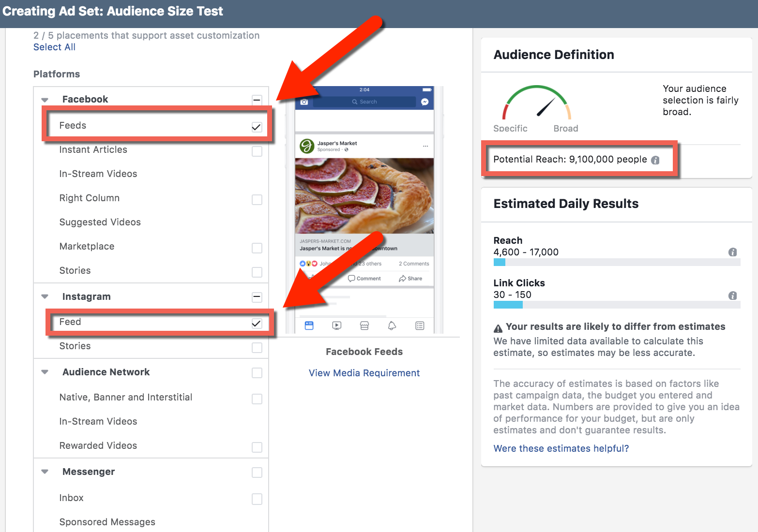Viewport: 758px width, 532px height.
Task: Click the Audience Definition heading
Action: point(554,55)
